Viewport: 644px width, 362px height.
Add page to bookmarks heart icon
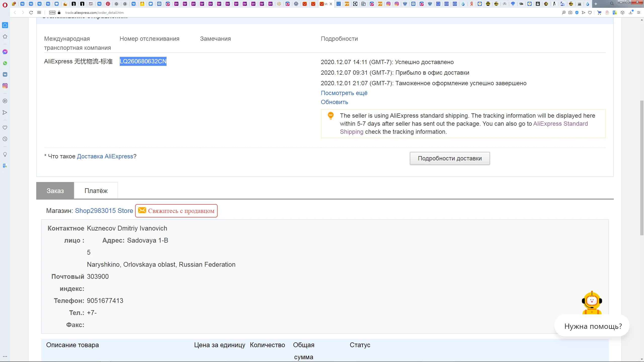(590, 13)
